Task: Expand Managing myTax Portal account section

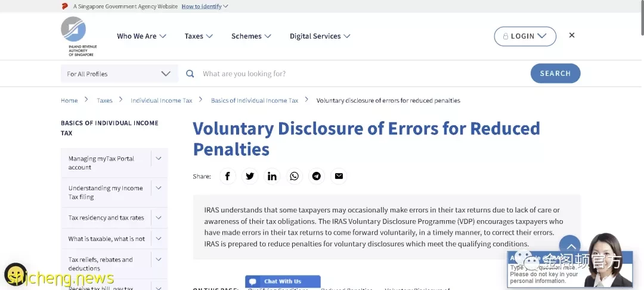Action: click(x=159, y=159)
